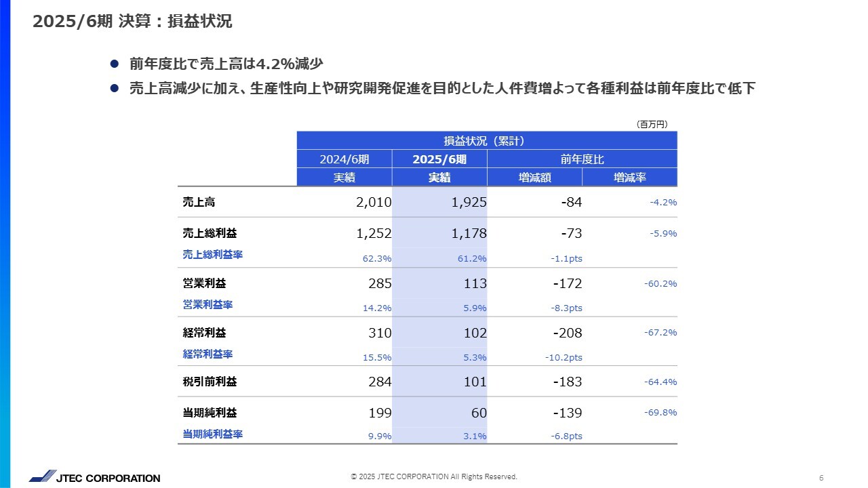Click the 増減率 sub-header
This screenshot has height=488, width=868.
point(630,178)
